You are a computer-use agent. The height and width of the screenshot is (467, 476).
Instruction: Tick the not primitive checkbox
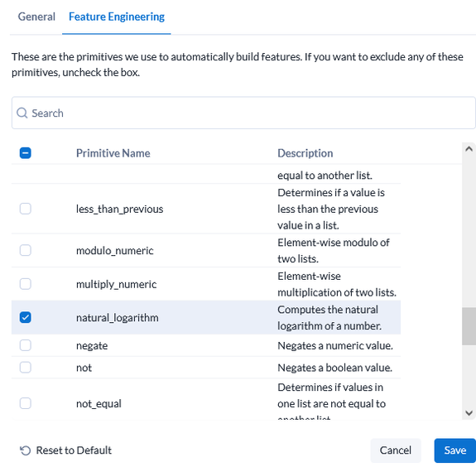click(26, 368)
